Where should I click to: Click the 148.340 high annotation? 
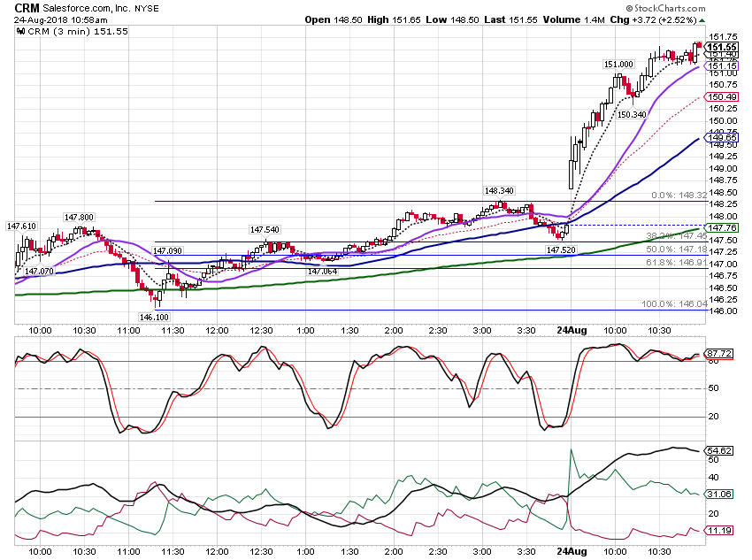click(x=499, y=191)
